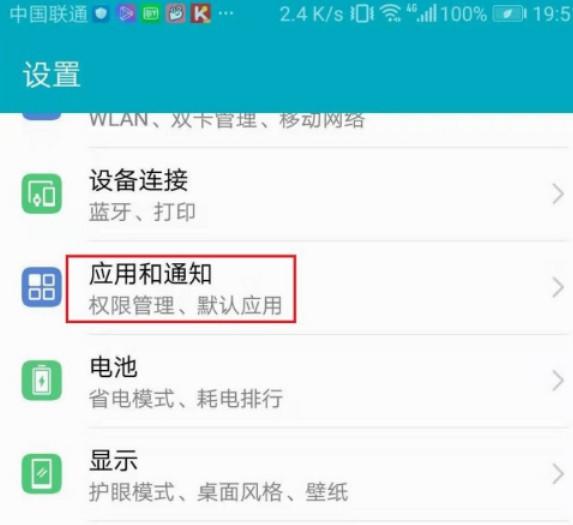Open the 显示 settings entry
Screen dimensions: 573x525
click(x=286, y=474)
